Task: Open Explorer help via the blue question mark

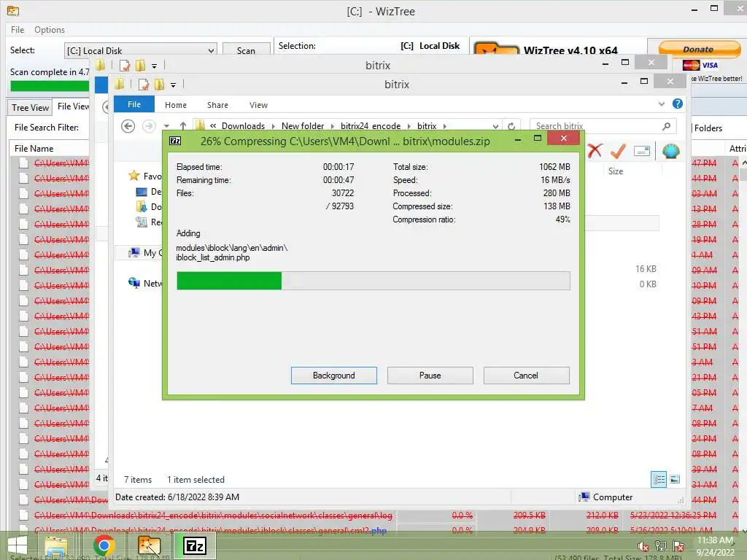Action: pos(678,104)
